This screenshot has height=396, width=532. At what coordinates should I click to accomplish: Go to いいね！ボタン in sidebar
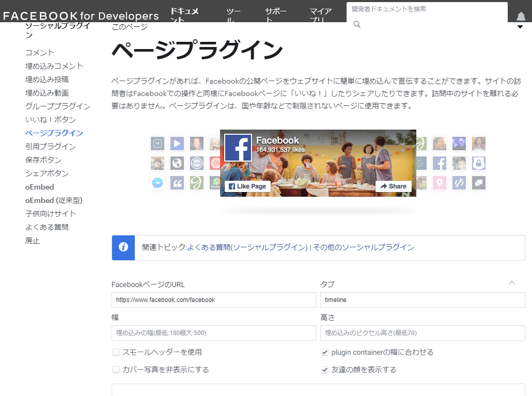[x=51, y=120]
